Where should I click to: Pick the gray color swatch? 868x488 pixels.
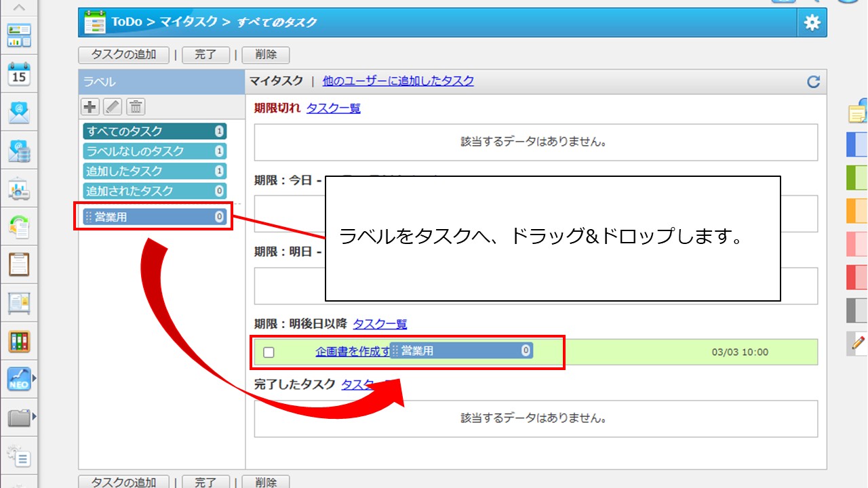[858, 310]
